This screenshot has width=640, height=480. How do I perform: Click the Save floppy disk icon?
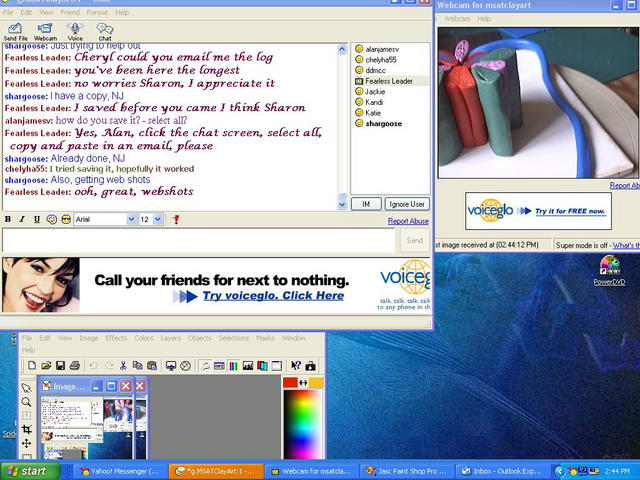(60, 366)
